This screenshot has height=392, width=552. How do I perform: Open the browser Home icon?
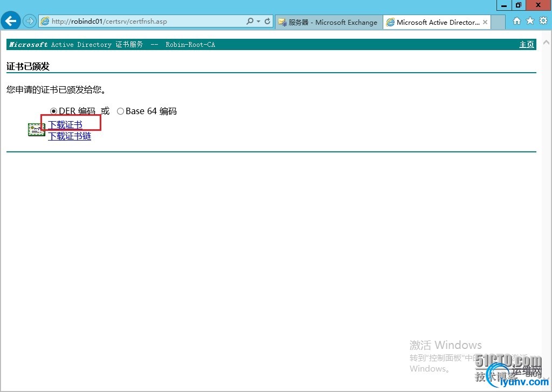point(517,21)
